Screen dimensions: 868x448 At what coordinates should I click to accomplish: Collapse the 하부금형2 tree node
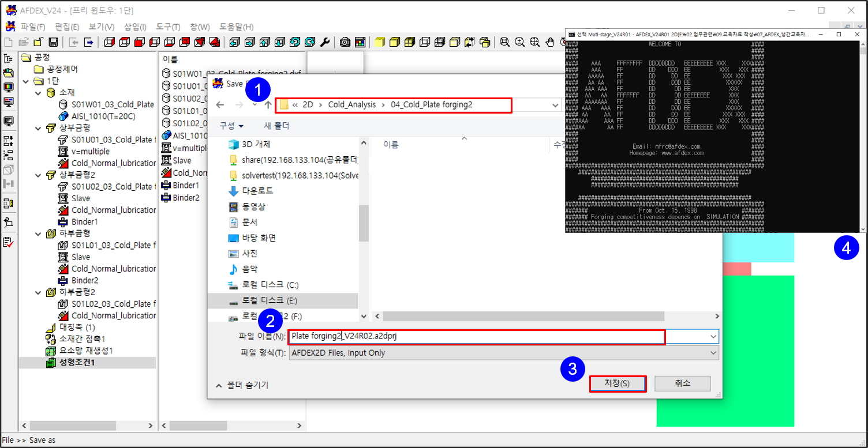point(38,292)
